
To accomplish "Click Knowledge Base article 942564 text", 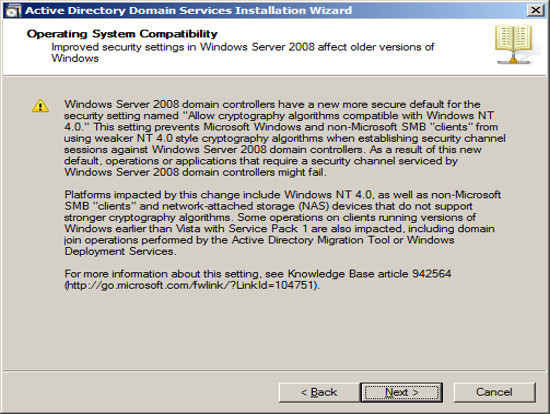I will [369, 274].
